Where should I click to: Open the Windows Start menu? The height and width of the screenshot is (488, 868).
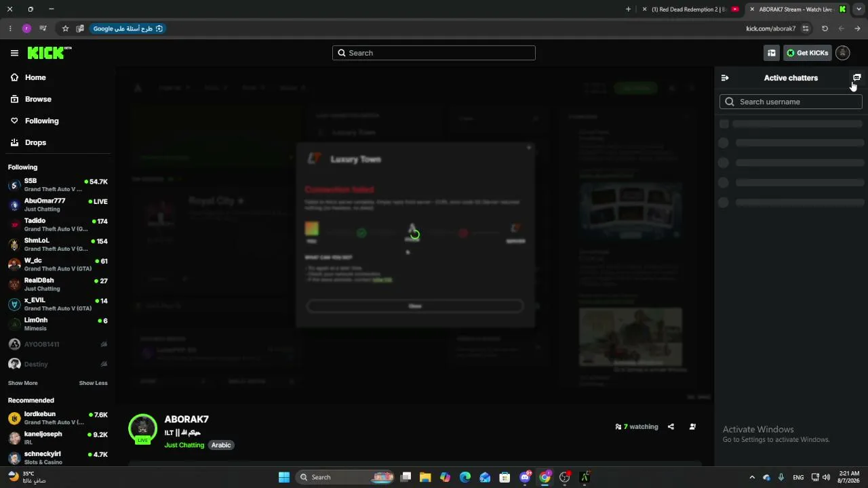(x=284, y=477)
